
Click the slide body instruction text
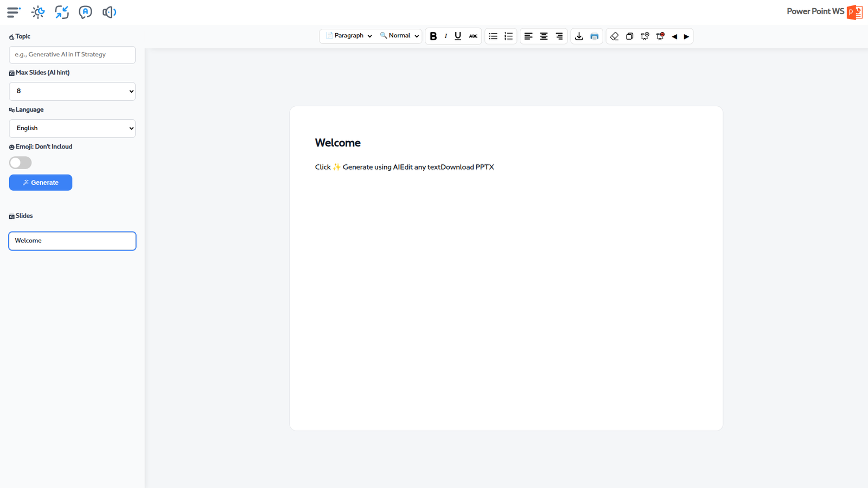tap(405, 167)
